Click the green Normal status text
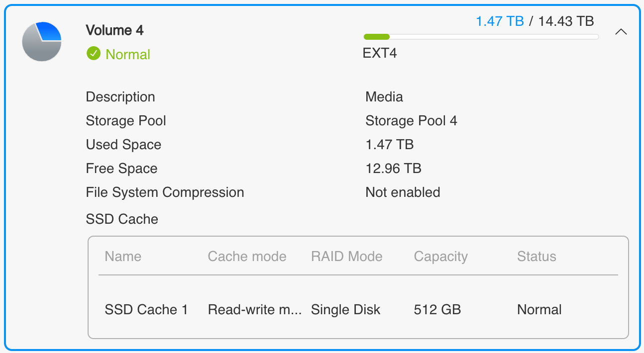 coord(128,54)
